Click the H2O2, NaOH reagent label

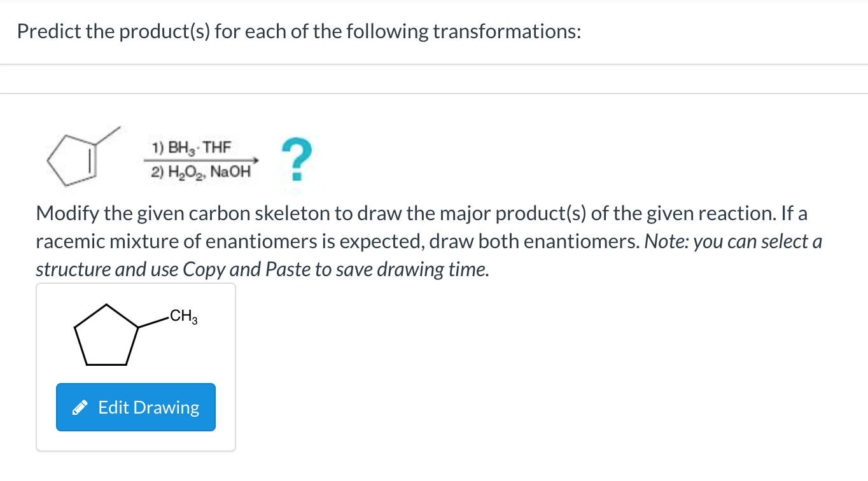click(x=201, y=173)
